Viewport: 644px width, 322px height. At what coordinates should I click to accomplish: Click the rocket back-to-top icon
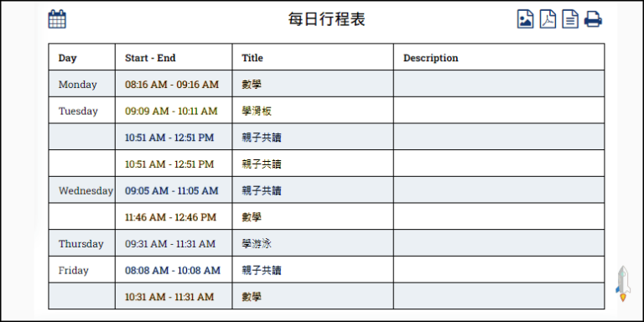click(x=623, y=283)
